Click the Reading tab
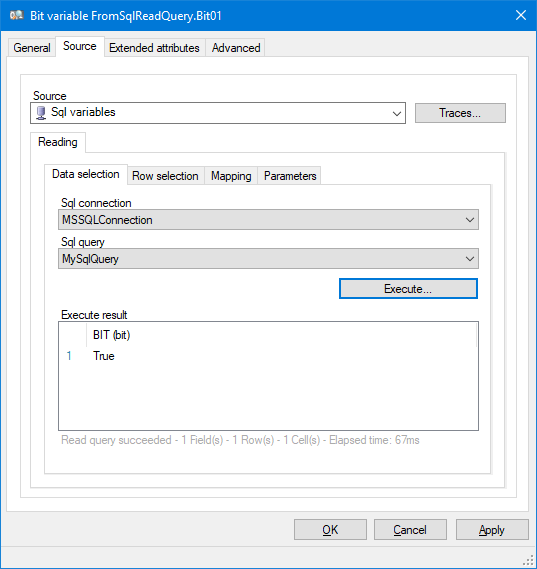 (x=58, y=142)
